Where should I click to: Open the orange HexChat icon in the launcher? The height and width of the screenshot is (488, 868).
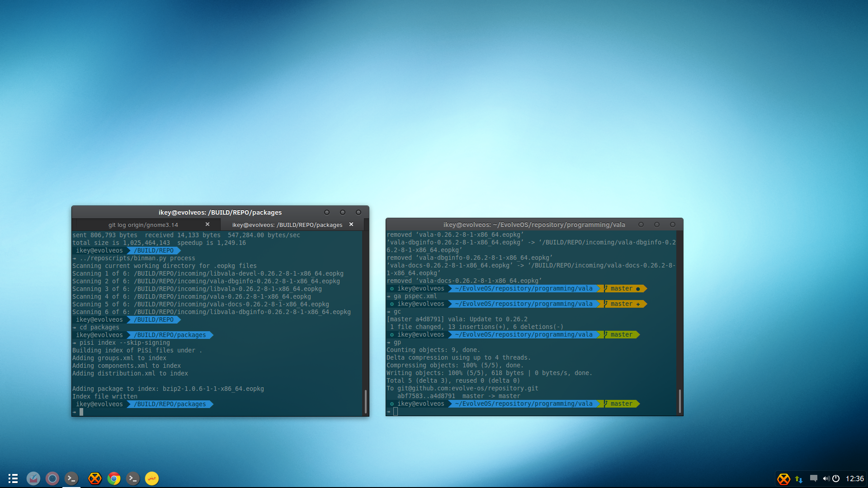pyautogui.click(x=95, y=479)
